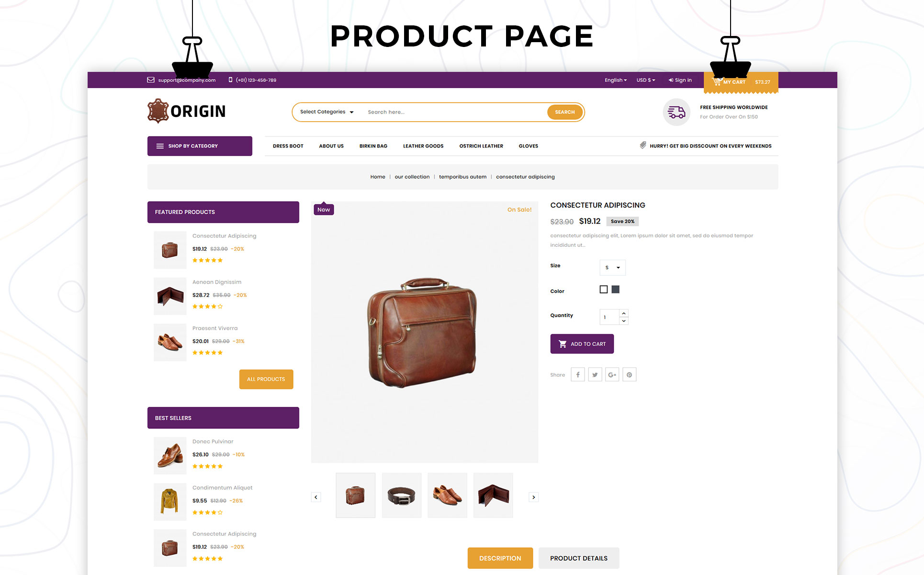Show previous thumbnail with left arrow

point(316,497)
